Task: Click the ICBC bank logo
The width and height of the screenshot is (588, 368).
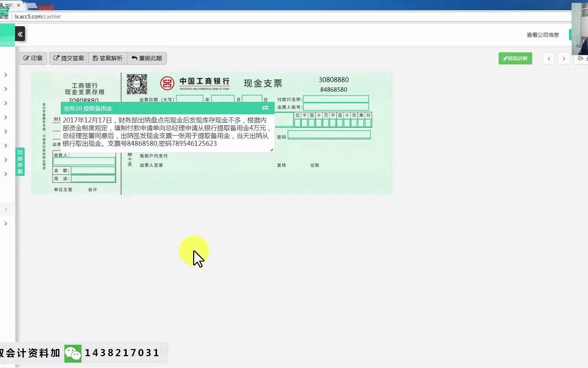Action: (x=167, y=83)
